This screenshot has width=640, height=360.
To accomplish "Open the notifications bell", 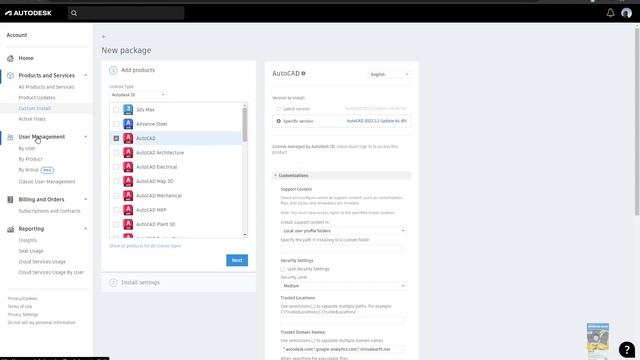I will click(x=610, y=13).
